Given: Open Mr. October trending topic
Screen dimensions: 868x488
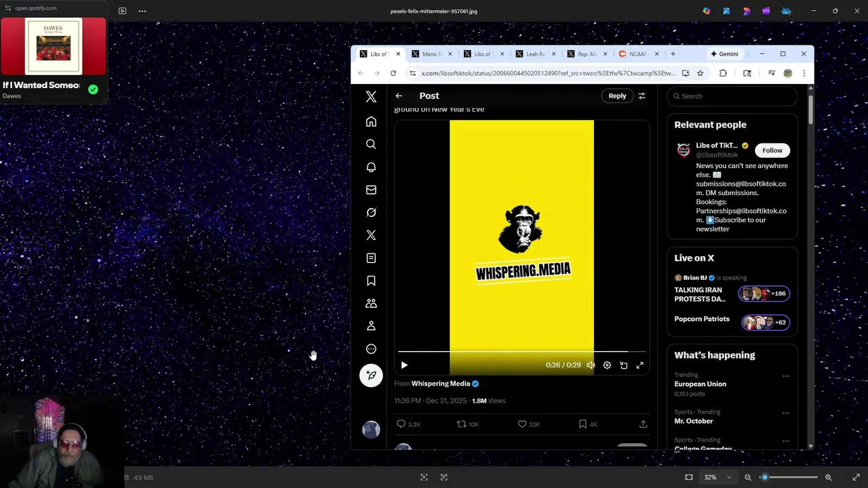Looking at the screenshot, I should (693, 421).
